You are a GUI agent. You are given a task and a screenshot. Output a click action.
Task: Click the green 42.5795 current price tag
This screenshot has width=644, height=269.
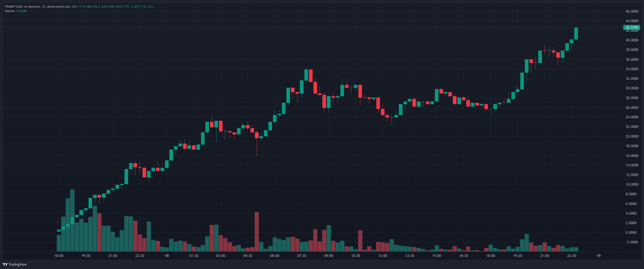click(x=631, y=27)
